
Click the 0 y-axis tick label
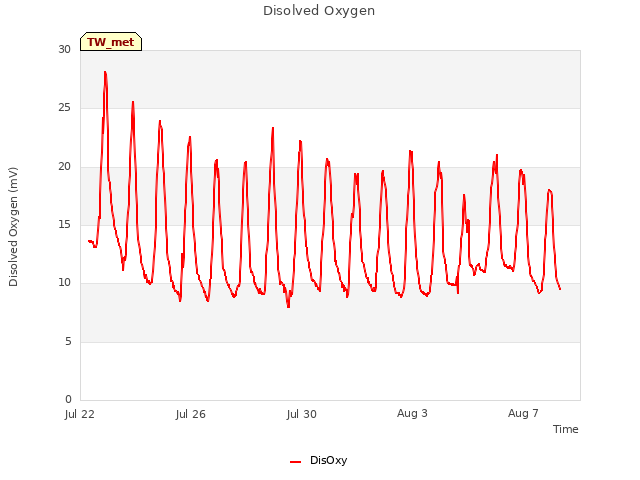68,399
